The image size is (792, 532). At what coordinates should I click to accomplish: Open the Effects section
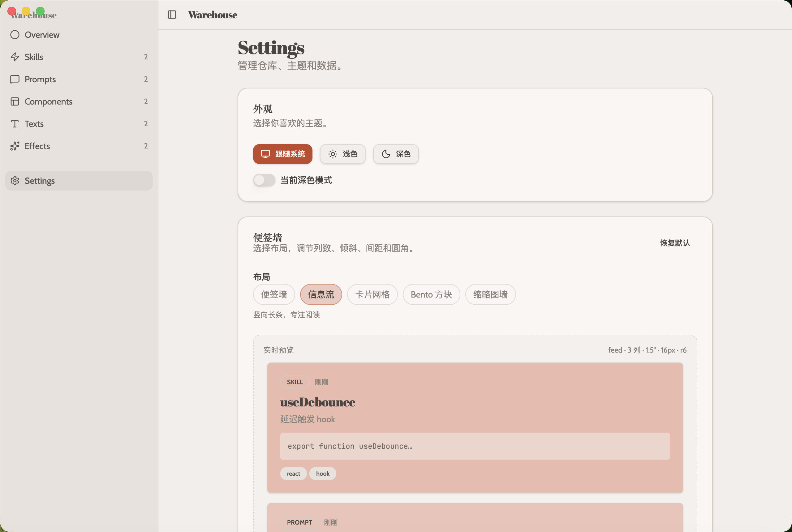79,146
